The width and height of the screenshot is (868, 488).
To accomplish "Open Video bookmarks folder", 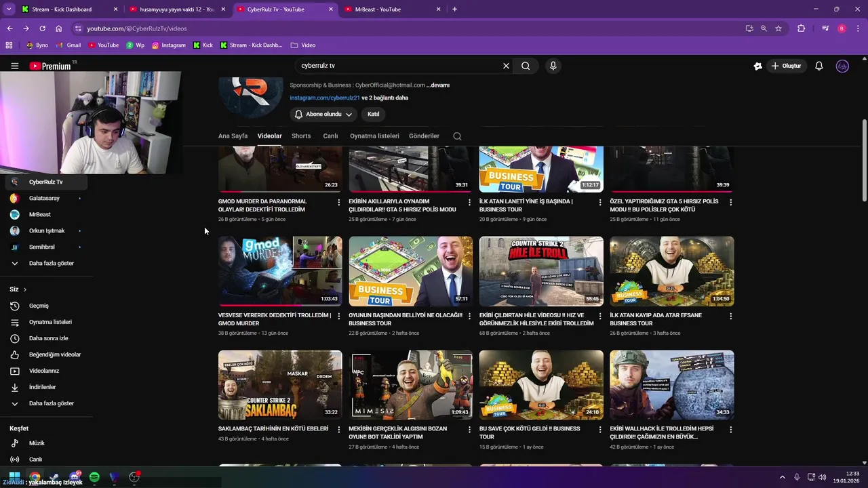I will coord(303,45).
